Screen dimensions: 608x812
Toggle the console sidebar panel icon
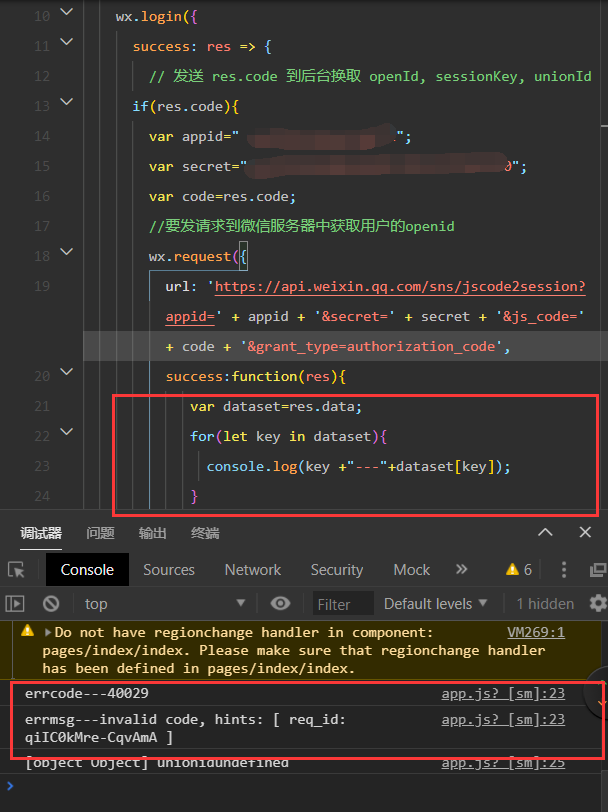click(15, 603)
